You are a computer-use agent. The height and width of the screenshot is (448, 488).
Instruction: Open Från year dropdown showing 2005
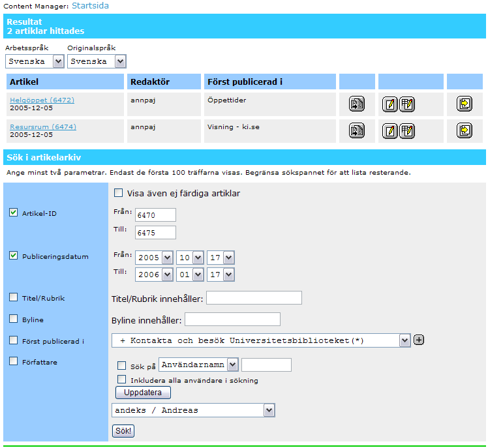click(x=154, y=258)
